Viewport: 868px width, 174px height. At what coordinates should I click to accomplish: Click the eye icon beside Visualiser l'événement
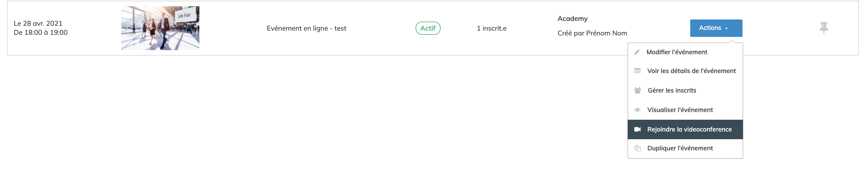point(637,110)
